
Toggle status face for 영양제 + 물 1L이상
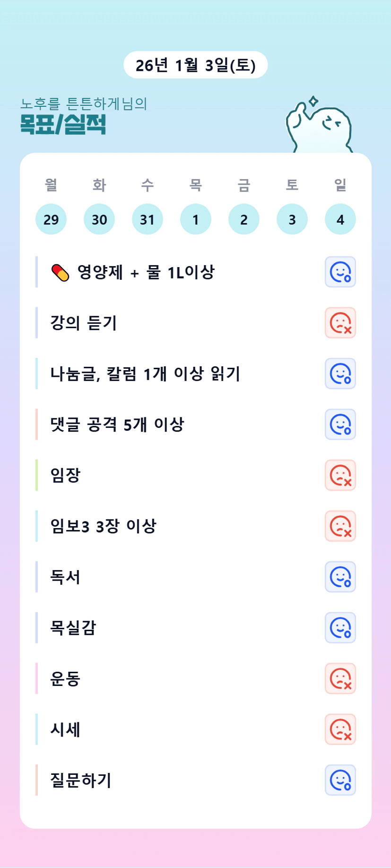(x=340, y=272)
